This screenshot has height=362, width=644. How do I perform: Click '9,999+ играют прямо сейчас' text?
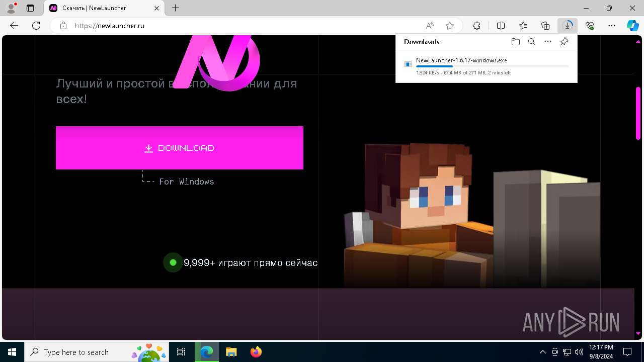(x=251, y=262)
